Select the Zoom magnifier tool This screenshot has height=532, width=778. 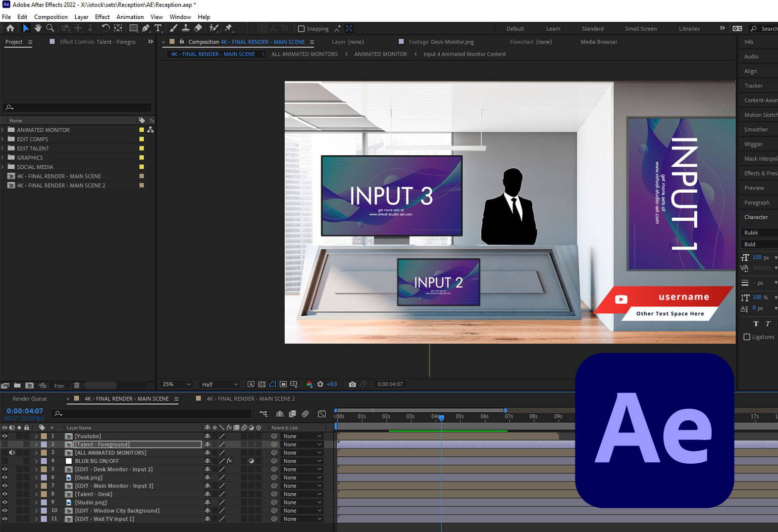(50, 28)
